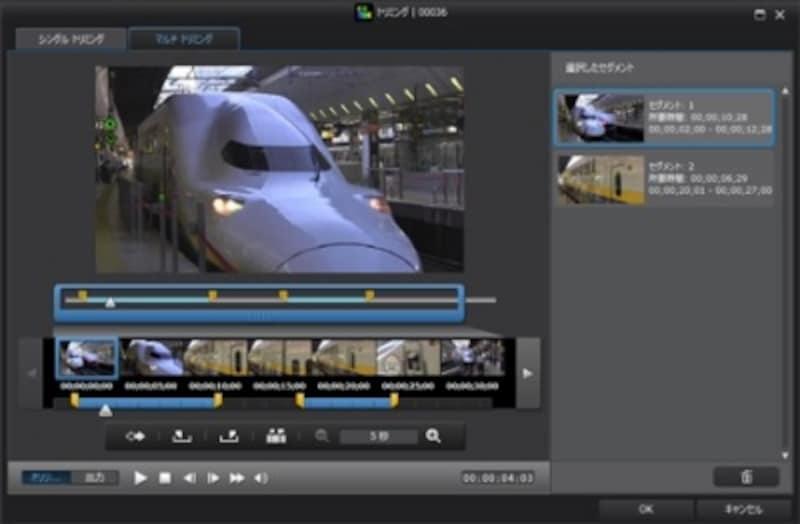Click the trash icon to delete segment
This screenshot has height=524, width=800.
(746, 477)
